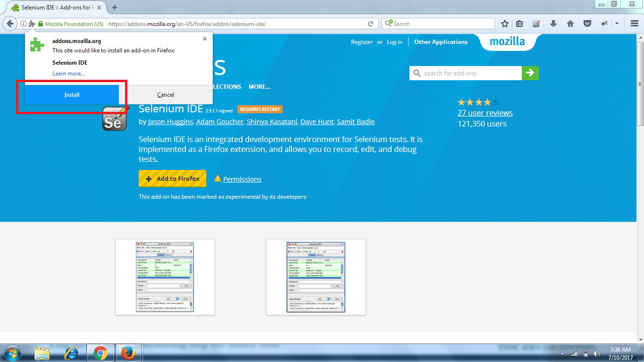Image resolution: width=644 pixels, height=362 pixels.
Task: Click the browser Search box
Action: (438, 24)
